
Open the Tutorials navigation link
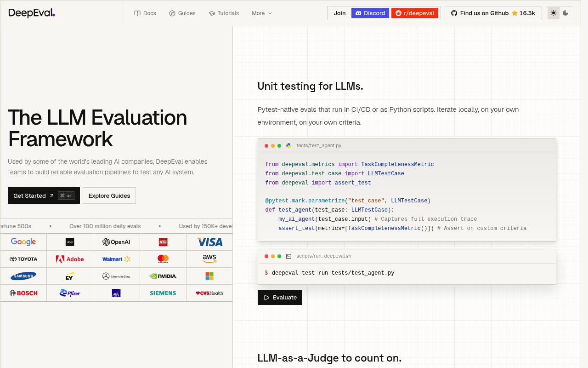224,13
